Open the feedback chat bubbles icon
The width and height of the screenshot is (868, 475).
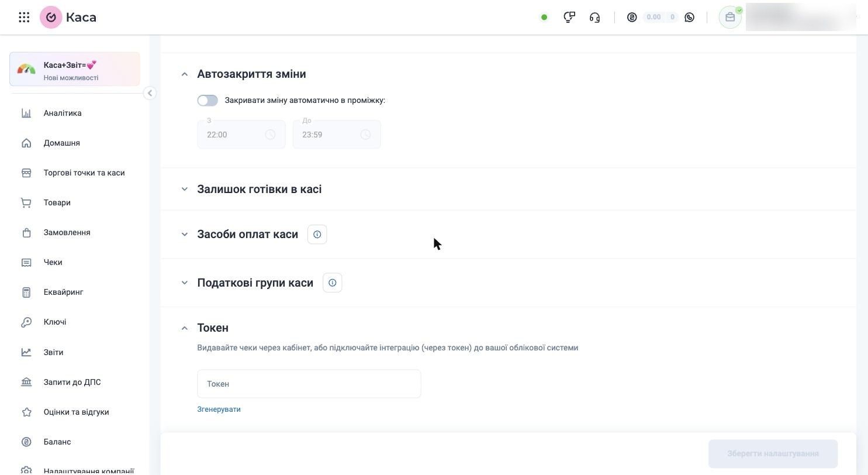pyautogui.click(x=569, y=18)
